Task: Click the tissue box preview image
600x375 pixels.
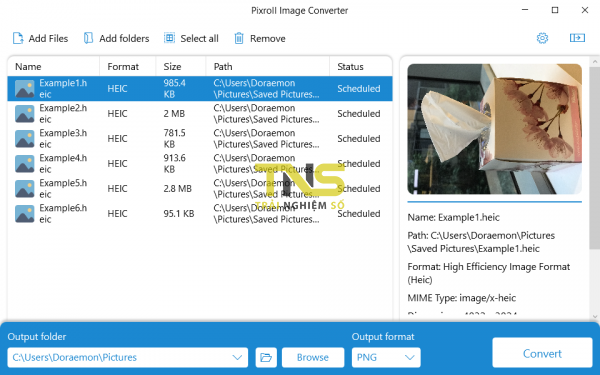Action: tap(494, 129)
